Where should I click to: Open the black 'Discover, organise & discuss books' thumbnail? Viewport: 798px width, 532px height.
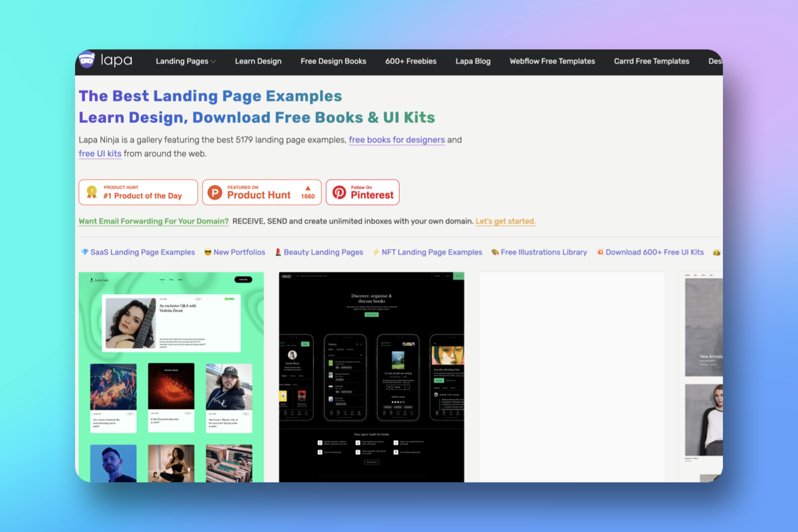coord(372,377)
